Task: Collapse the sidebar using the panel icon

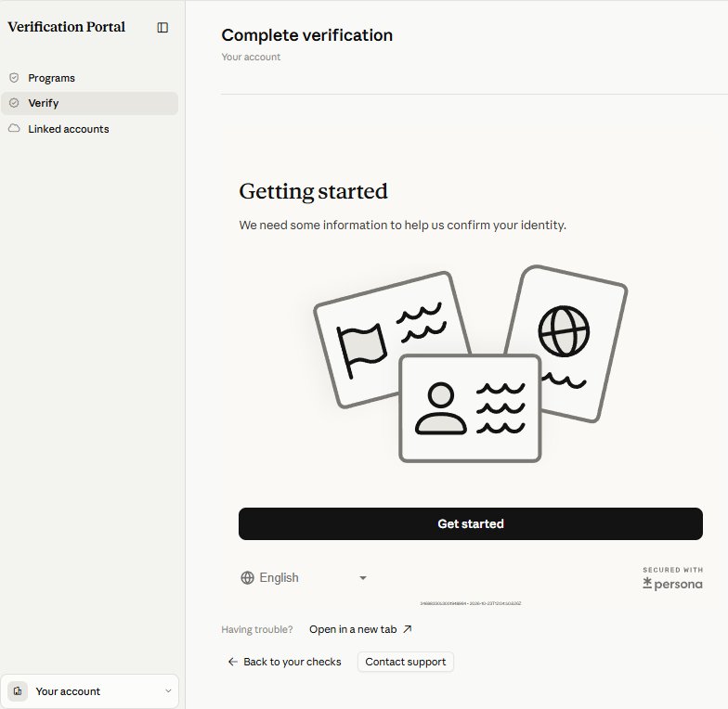Action: point(162,28)
